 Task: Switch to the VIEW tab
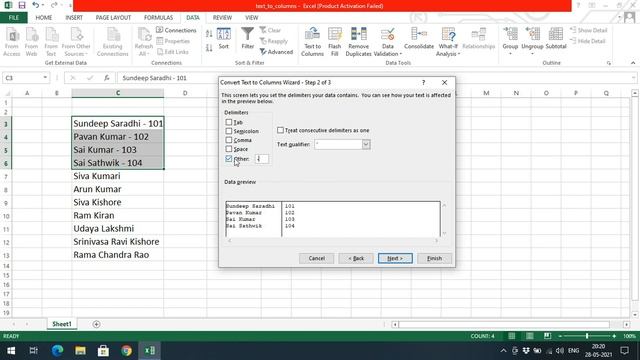251,18
